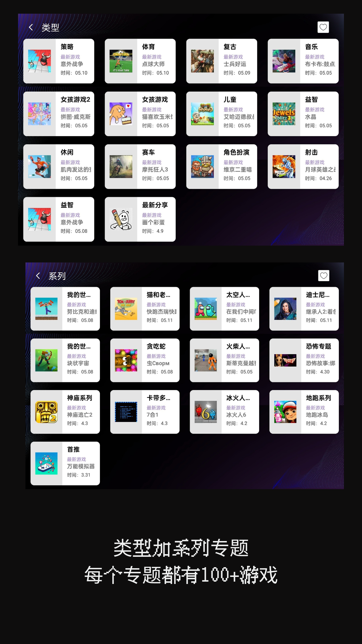Open the 我的世... 努比克 thumbnail
Screen dimensions: 362x644
47,309
